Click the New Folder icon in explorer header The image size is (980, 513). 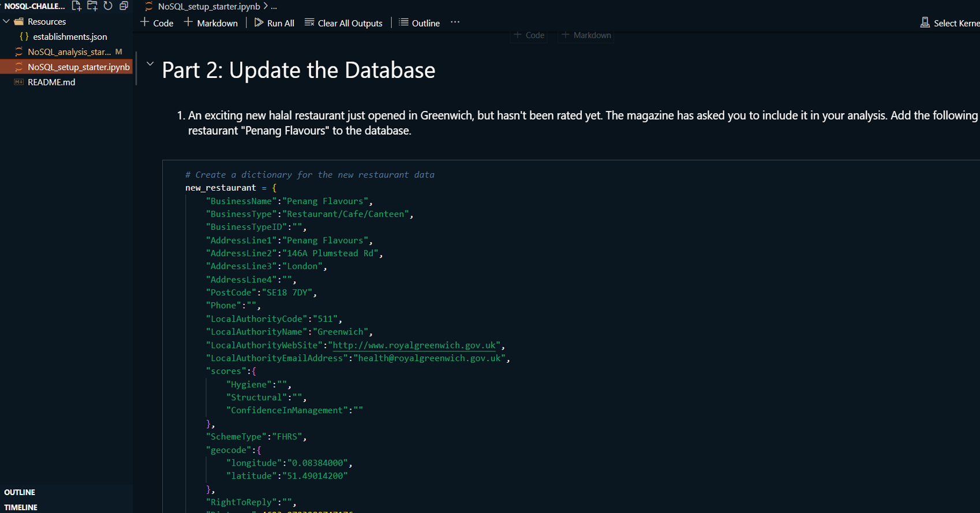[92, 6]
